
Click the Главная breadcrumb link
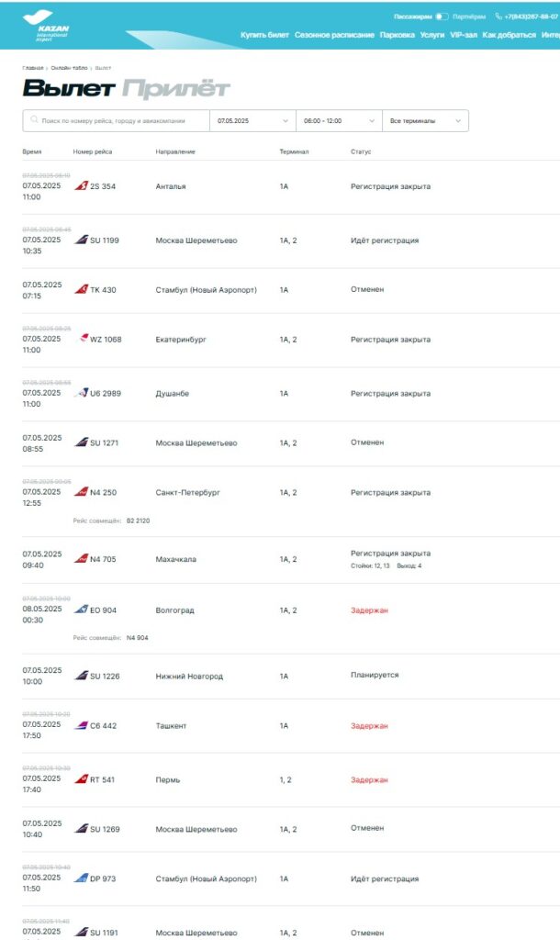33,68
